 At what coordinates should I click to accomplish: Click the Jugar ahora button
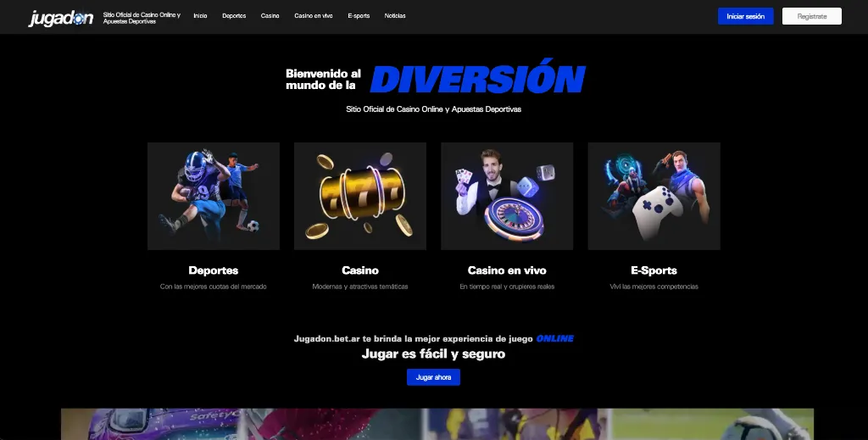tap(433, 377)
